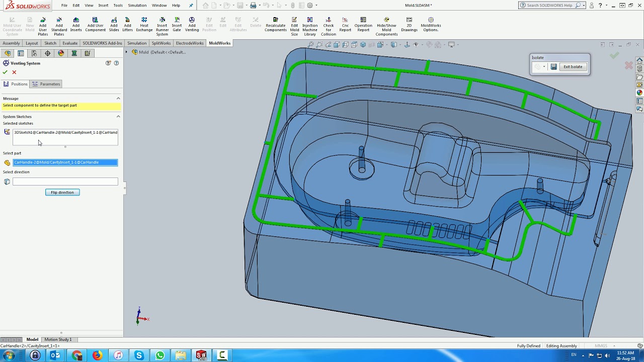Open Windows Start button
Screen dimensions: 644x362
[x=9, y=355]
